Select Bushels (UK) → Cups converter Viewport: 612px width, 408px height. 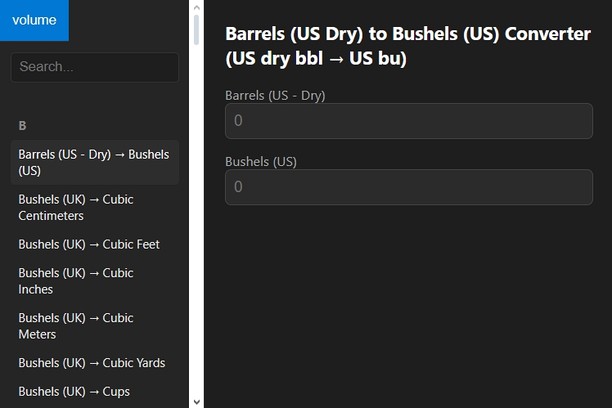[74, 391]
